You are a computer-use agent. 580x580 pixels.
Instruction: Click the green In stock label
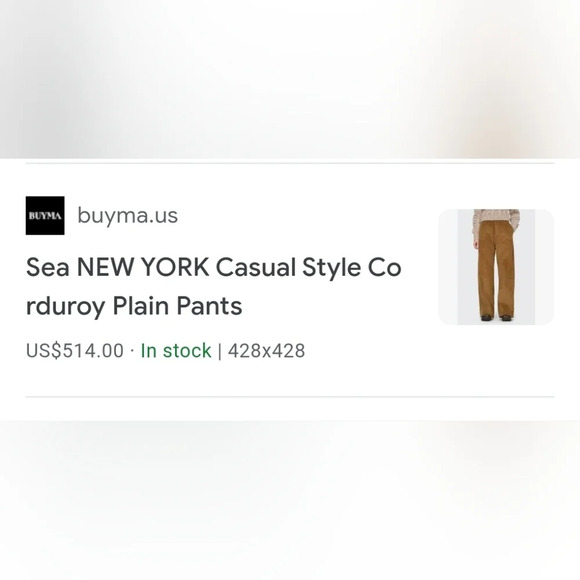(176, 350)
